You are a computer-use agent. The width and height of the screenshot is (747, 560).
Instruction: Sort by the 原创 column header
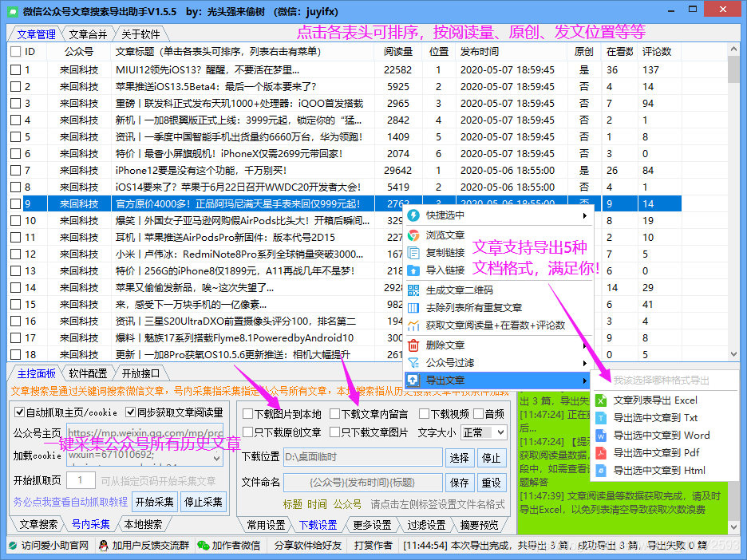pyautogui.click(x=584, y=51)
